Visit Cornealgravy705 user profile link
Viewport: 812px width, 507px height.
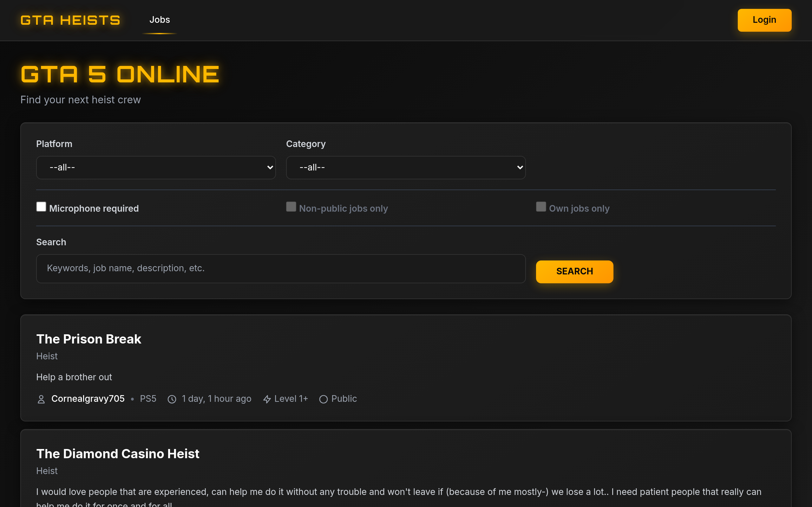[88, 399]
